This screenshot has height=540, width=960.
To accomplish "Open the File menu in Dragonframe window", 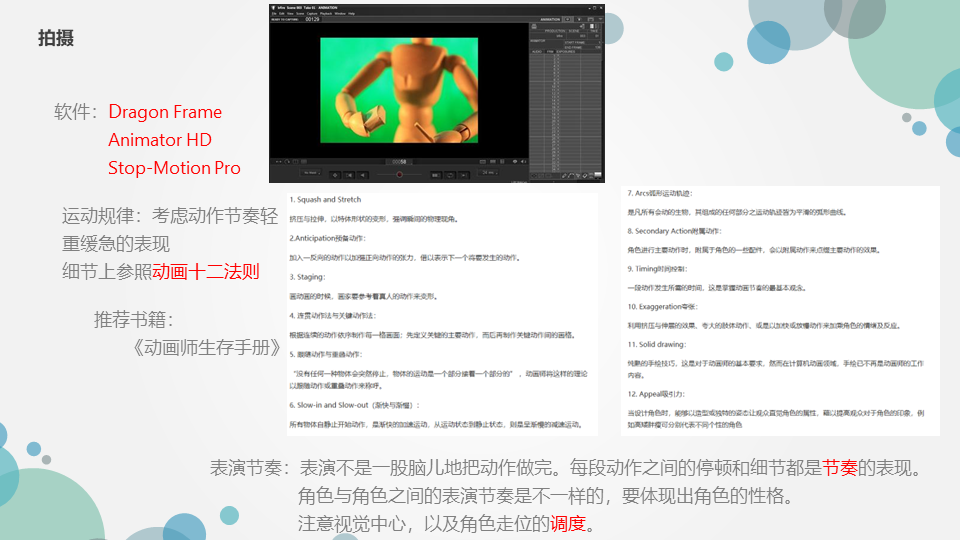I will click(274, 13).
